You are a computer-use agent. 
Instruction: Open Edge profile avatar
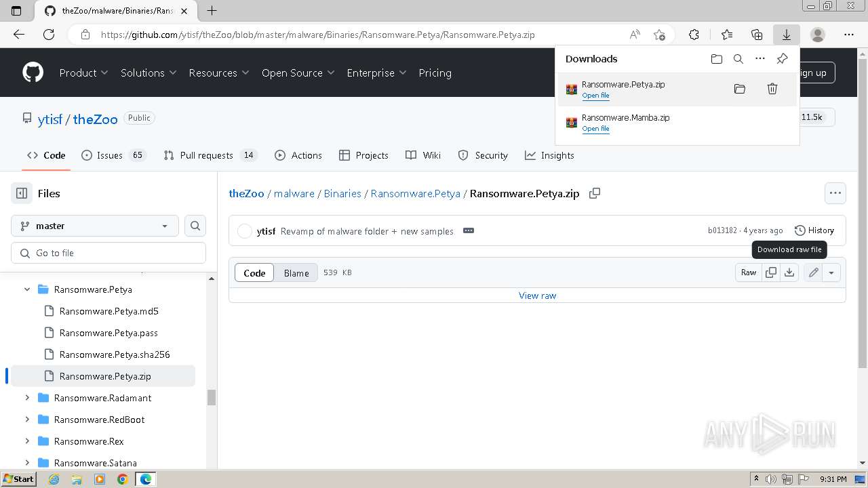click(818, 35)
